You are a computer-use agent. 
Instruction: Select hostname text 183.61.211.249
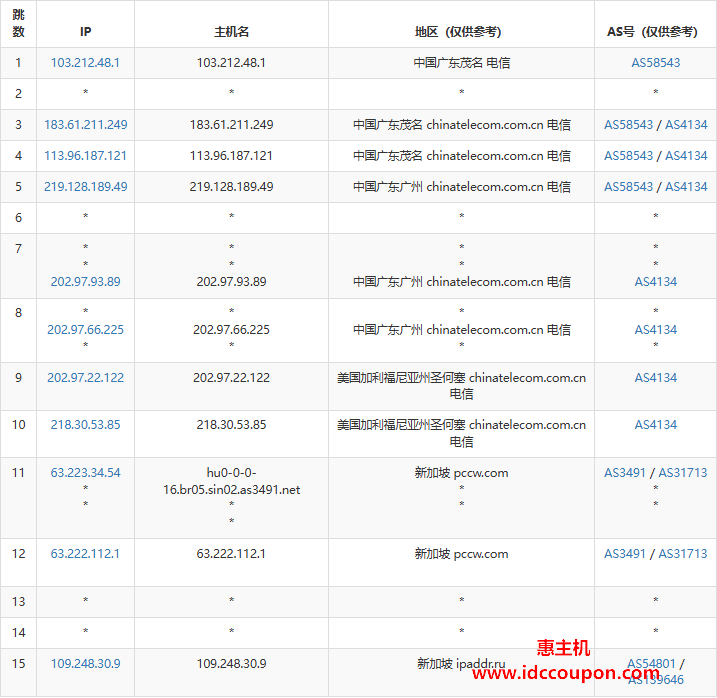[231, 124]
